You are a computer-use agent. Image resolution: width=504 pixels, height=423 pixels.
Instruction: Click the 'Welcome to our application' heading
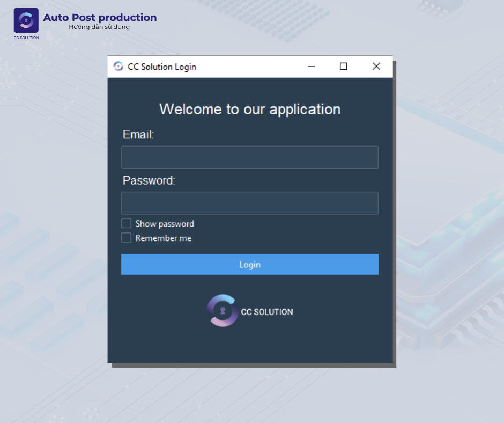250,109
